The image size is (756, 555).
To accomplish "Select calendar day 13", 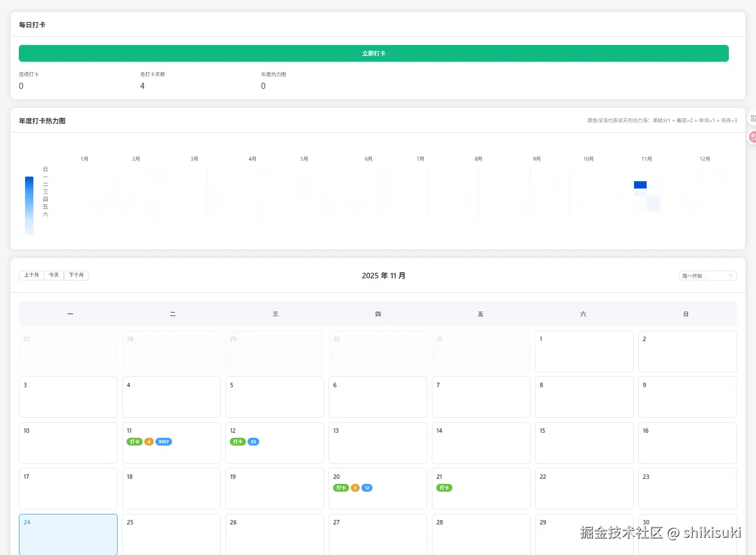I will click(x=378, y=443).
